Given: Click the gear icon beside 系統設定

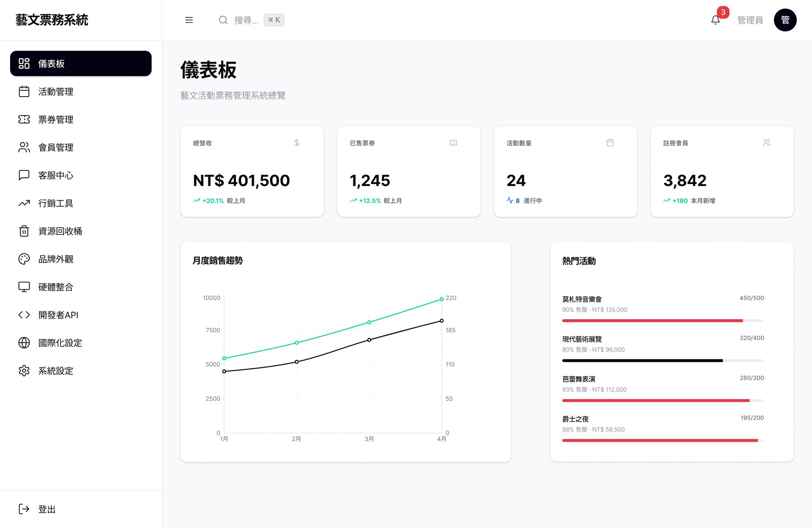Looking at the screenshot, I should tap(24, 371).
